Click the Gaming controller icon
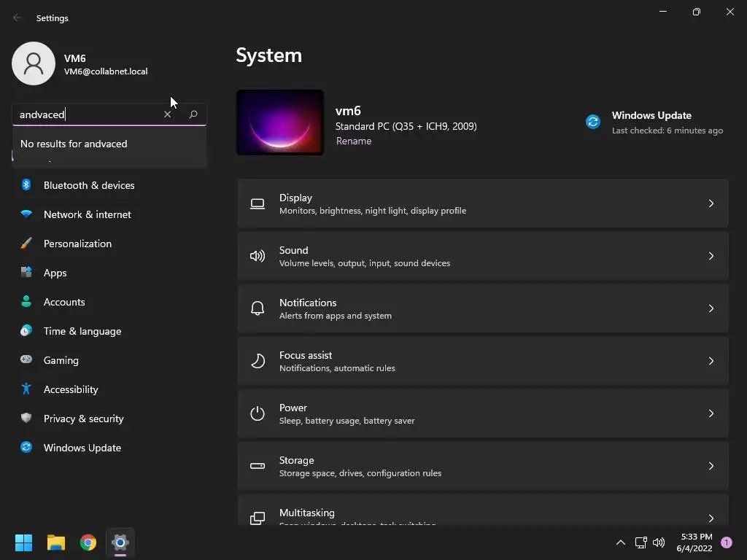 pos(26,359)
